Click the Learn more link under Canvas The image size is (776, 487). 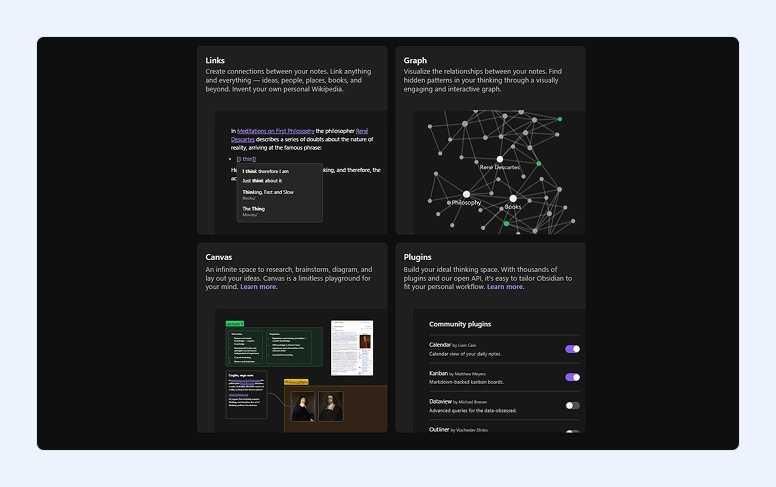point(258,287)
